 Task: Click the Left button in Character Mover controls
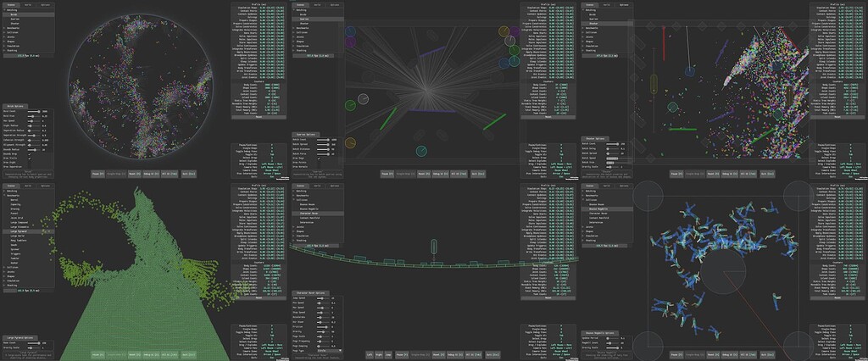(x=370, y=354)
